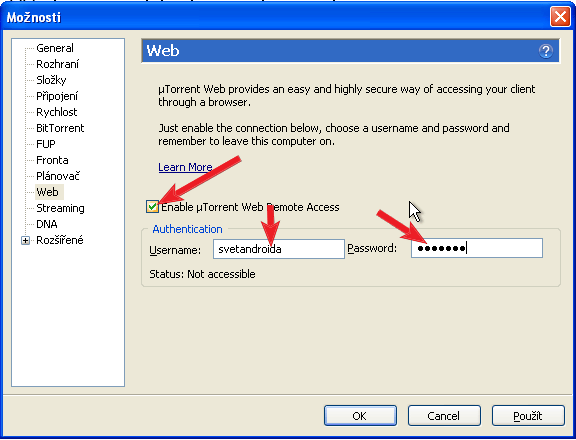Select Fronta in the sidebar

tap(52, 160)
